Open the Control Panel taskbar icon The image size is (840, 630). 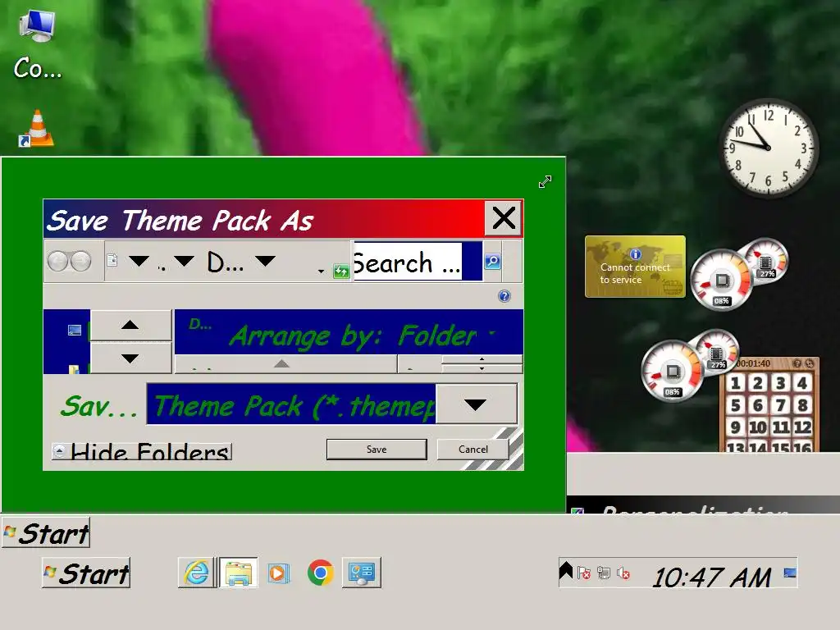[x=362, y=573]
